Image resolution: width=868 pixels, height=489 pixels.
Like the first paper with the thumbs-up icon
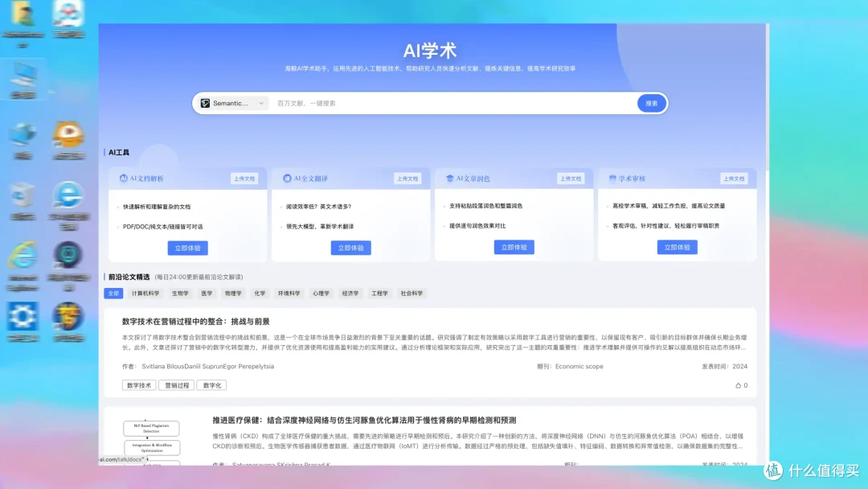pos(739,385)
